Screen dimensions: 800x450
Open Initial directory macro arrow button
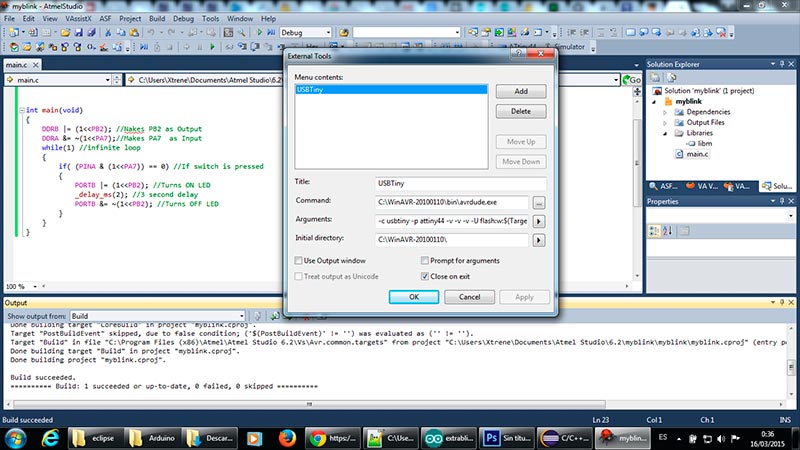[539, 240]
